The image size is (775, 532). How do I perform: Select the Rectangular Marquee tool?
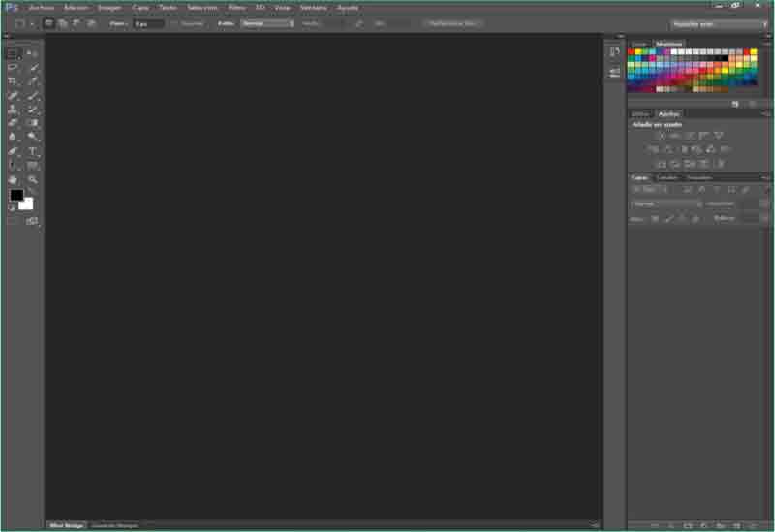(13, 53)
